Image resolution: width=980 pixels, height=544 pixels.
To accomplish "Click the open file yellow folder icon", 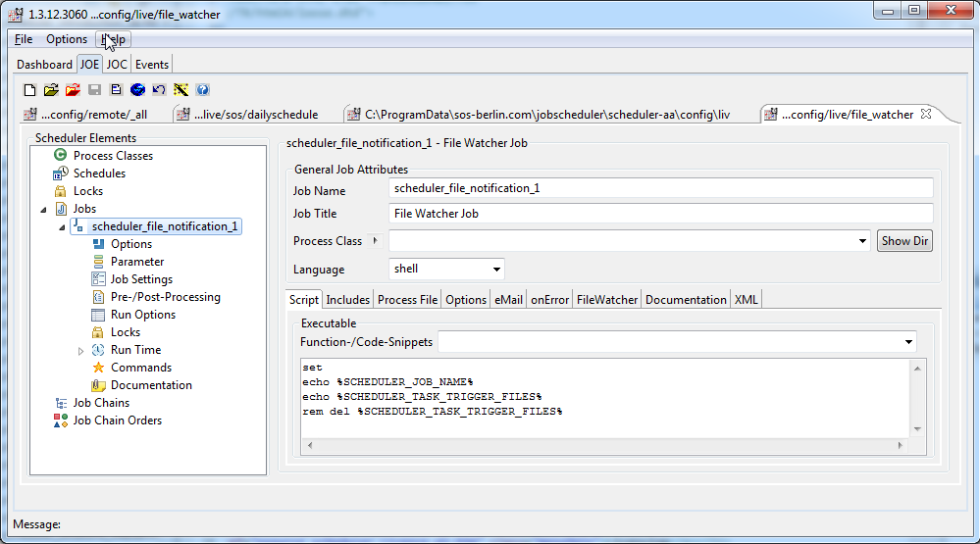I will [x=51, y=90].
